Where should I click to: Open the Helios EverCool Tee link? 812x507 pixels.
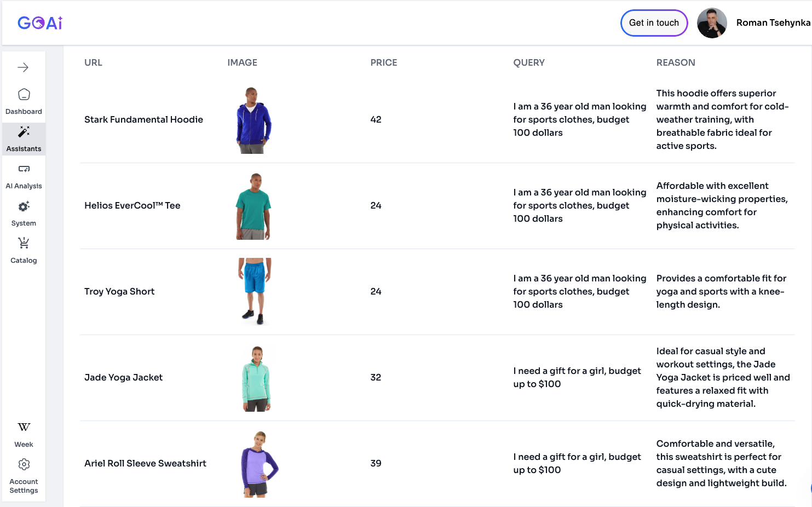(132, 205)
